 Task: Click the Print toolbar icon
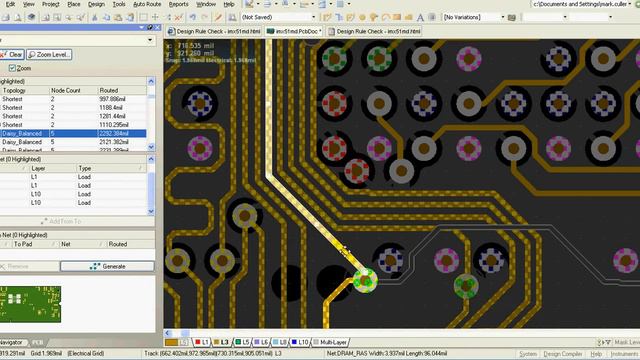(x=6, y=17)
